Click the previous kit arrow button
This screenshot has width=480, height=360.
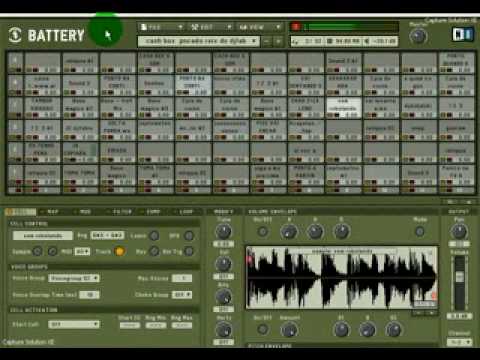(267, 41)
